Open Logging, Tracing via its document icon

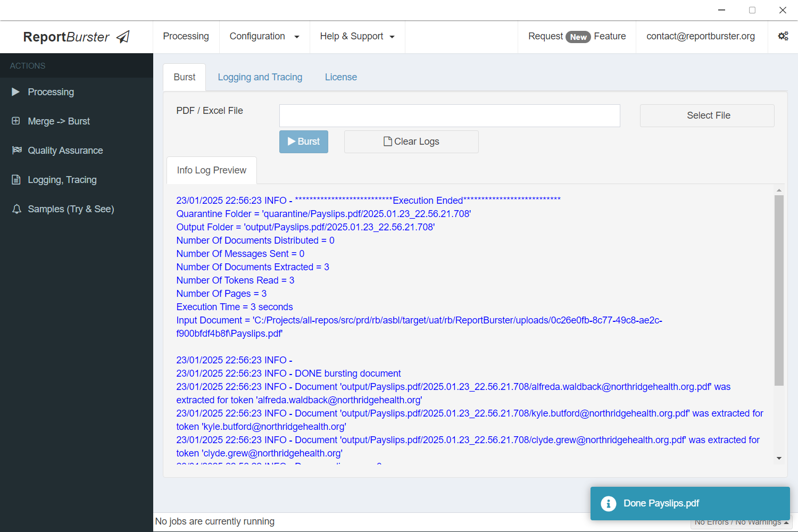tap(15, 179)
